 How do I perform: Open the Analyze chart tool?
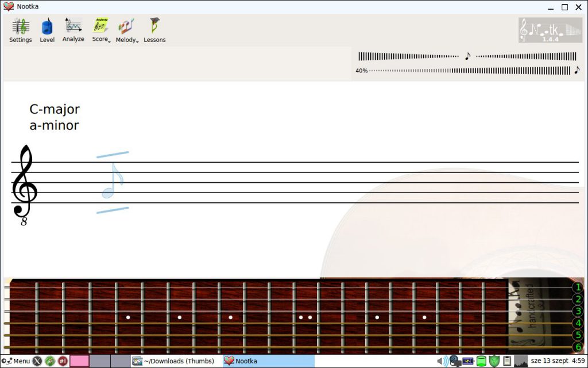tap(73, 30)
